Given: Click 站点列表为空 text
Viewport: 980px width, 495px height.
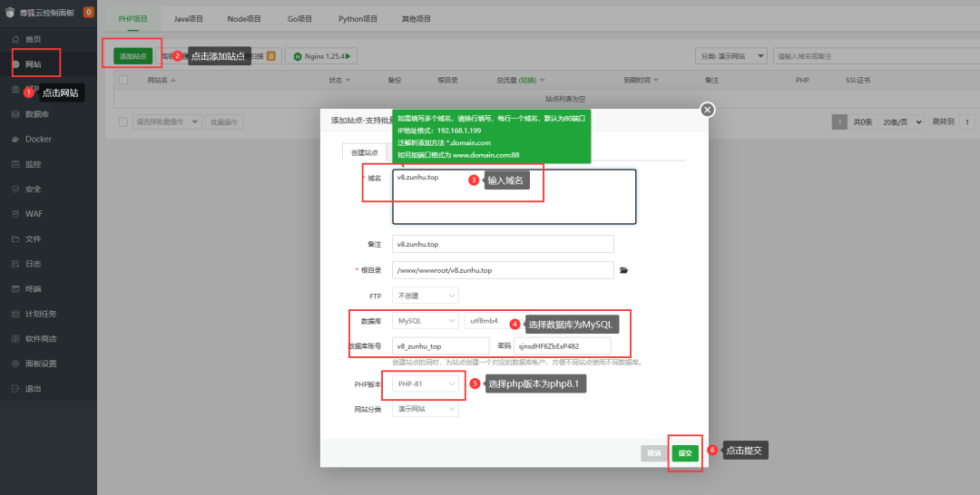Looking at the screenshot, I should pos(565,99).
